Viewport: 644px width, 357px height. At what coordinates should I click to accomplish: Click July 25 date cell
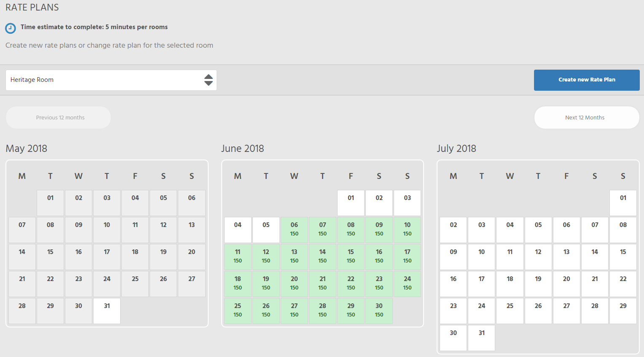point(510,311)
